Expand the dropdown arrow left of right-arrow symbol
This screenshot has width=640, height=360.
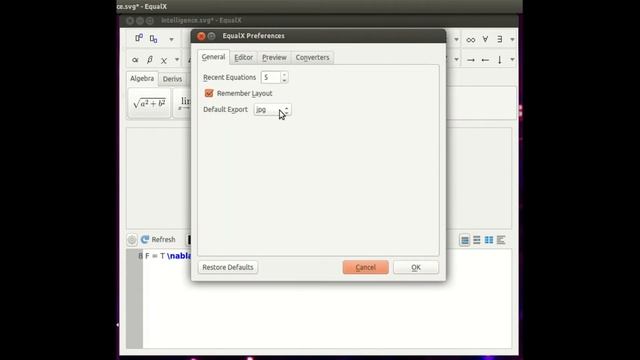pos(457,60)
